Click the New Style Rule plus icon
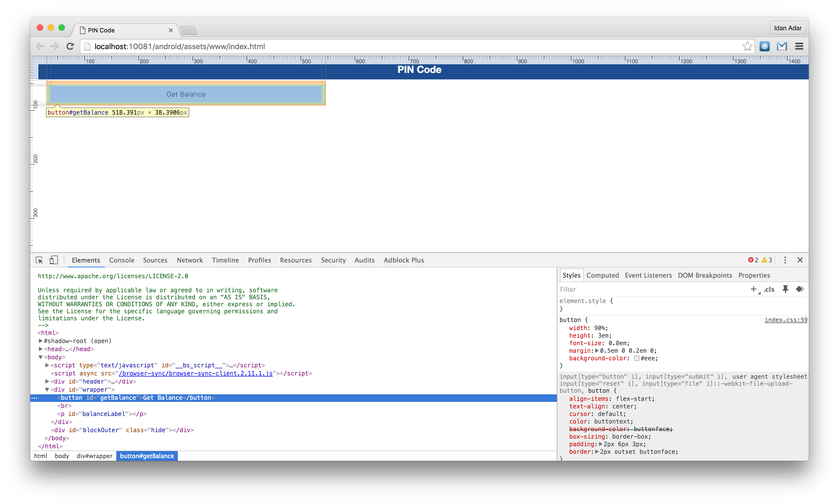Image resolution: width=839 pixels, height=504 pixels. [x=753, y=289]
